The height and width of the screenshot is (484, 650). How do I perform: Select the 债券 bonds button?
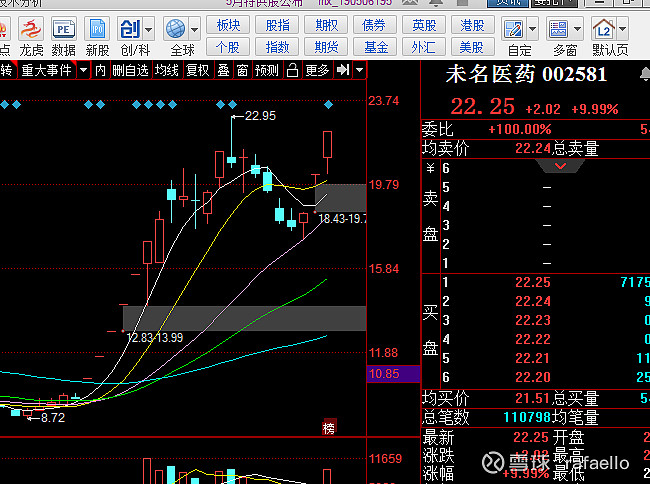[x=375, y=25]
